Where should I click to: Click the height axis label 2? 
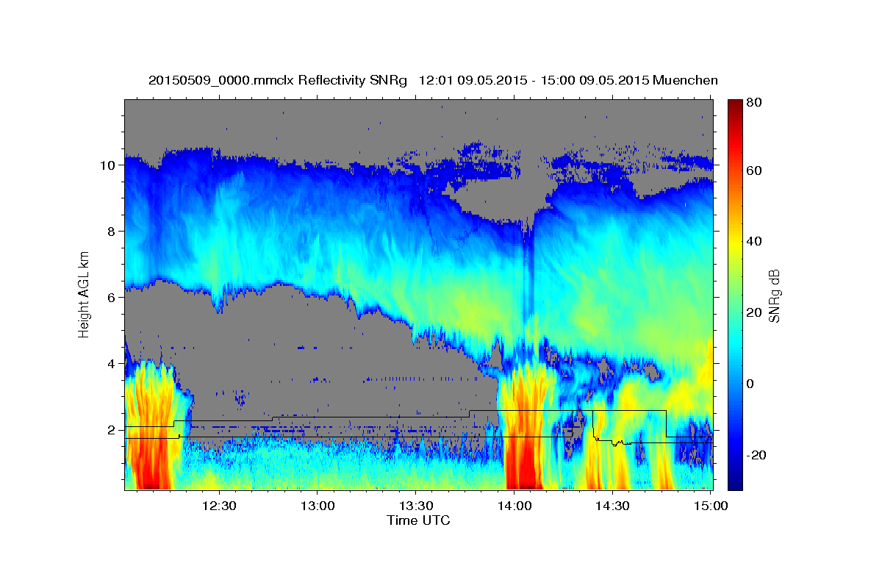(113, 430)
